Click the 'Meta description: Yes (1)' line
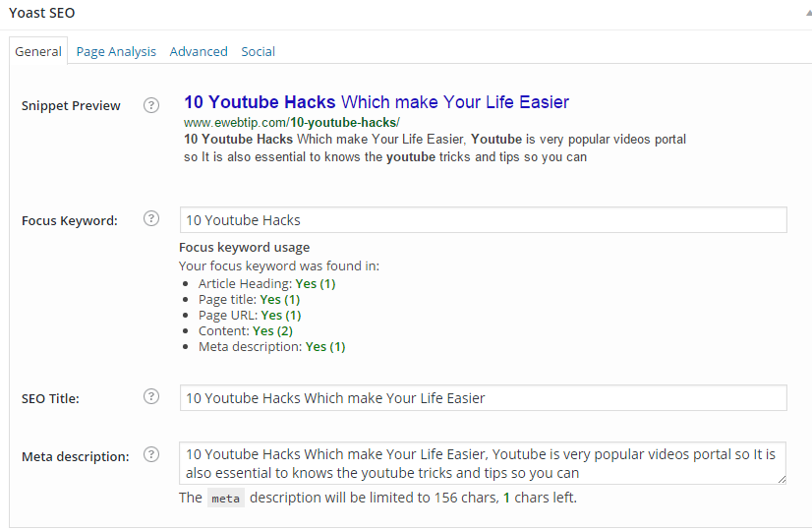Viewport: 812px width, 530px height. click(272, 346)
